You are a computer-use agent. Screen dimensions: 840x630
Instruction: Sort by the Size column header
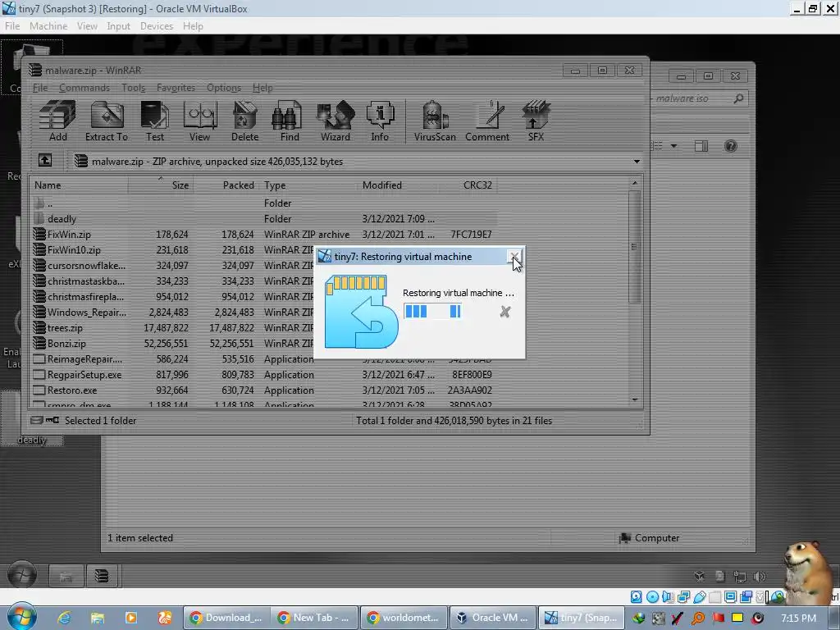(x=161, y=185)
